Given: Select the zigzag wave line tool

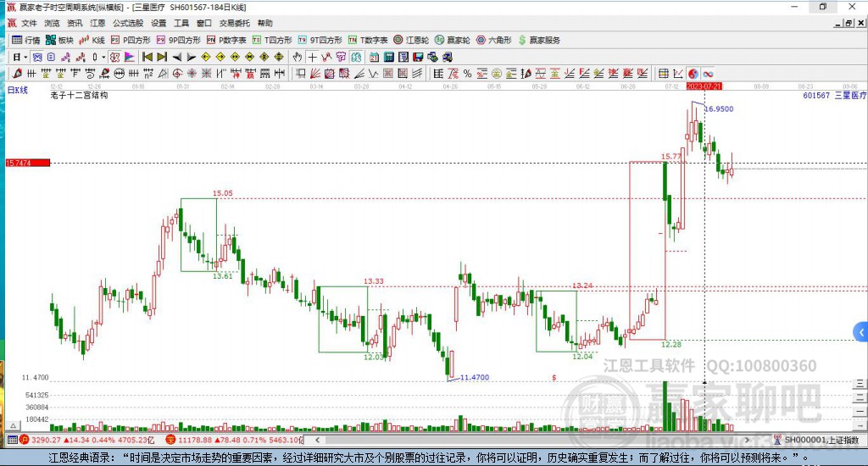Looking at the screenshot, I should (374, 74).
